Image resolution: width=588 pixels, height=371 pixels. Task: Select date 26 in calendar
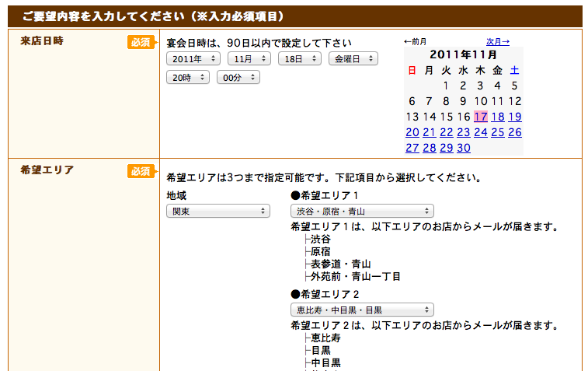point(515,132)
